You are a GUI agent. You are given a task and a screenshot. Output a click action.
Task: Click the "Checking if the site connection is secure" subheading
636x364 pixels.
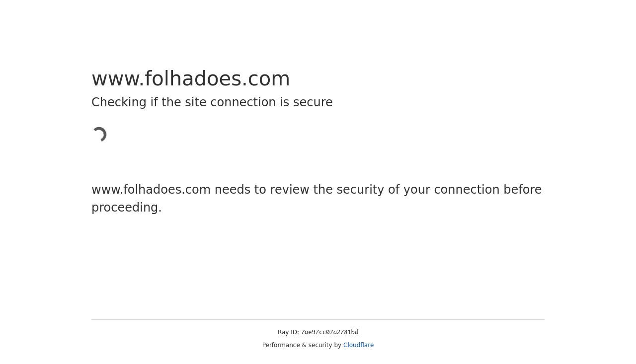(x=212, y=102)
